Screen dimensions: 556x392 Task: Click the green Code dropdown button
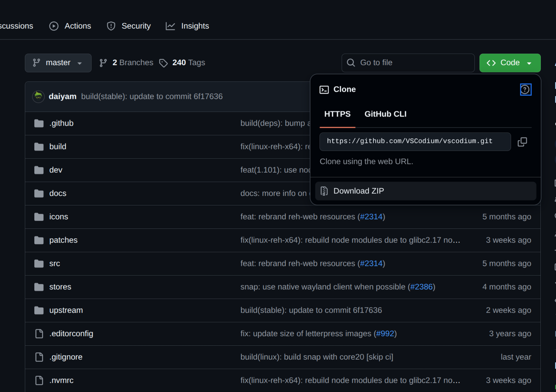coord(510,63)
